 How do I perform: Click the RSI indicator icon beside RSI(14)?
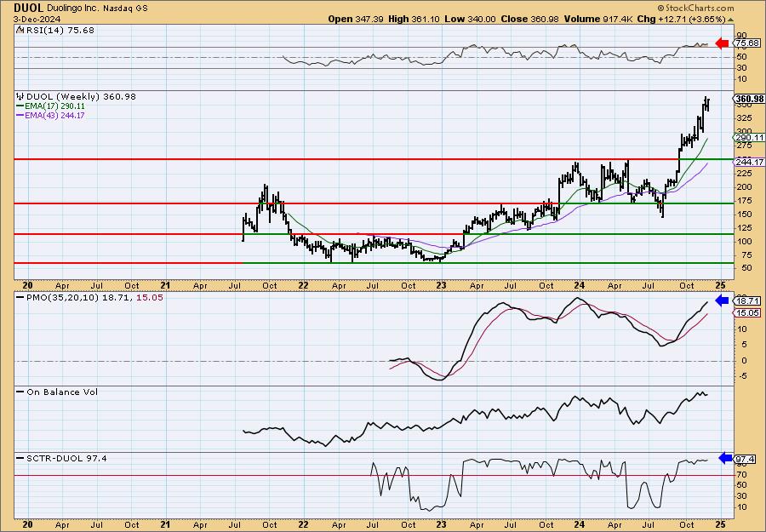pos(20,30)
